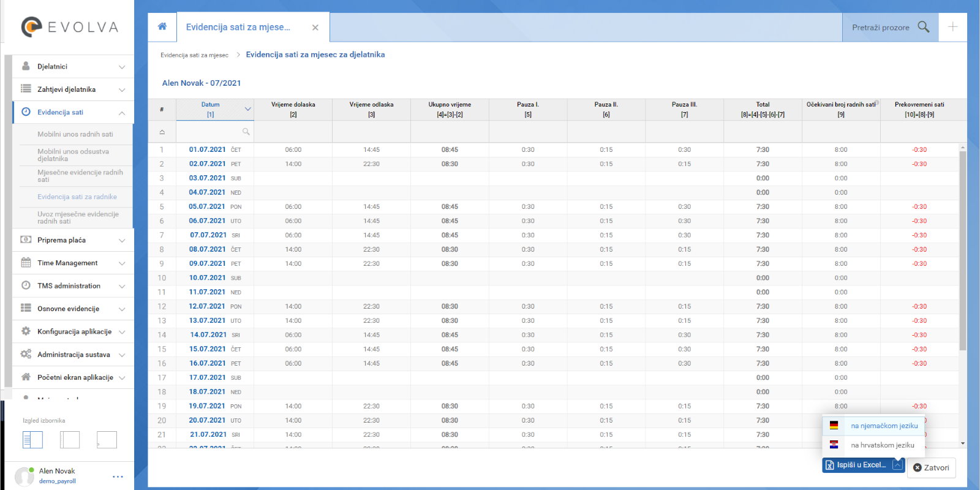Open the Datum column sort dropdown

[x=247, y=109]
